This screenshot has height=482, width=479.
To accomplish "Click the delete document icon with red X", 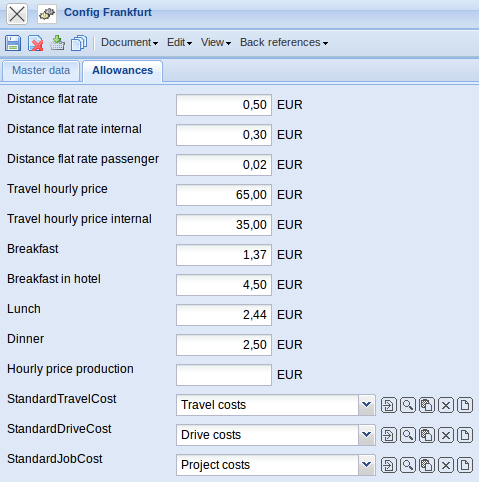I will pyautogui.click(x=35, y=43).
